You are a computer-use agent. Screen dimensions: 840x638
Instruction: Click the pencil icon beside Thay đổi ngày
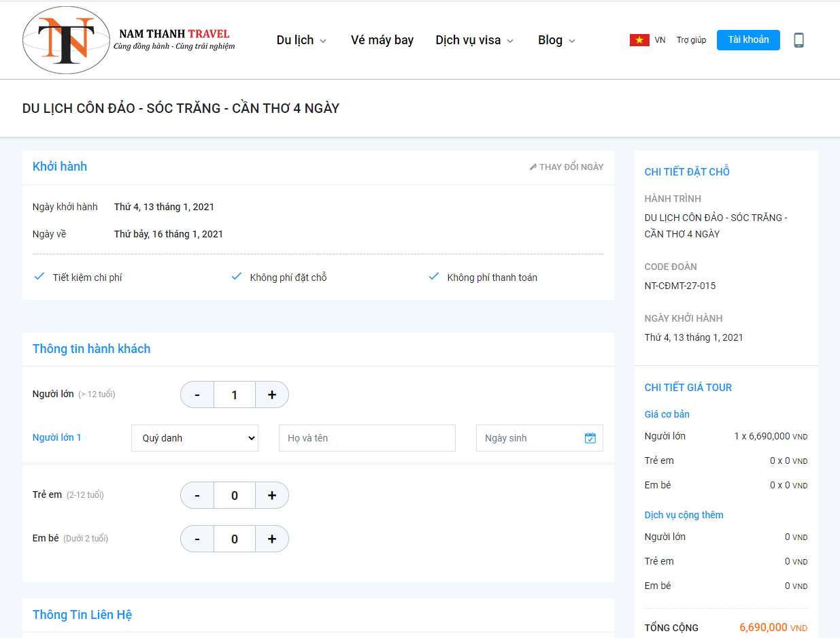pyautogui.click(x=533, y=167)
